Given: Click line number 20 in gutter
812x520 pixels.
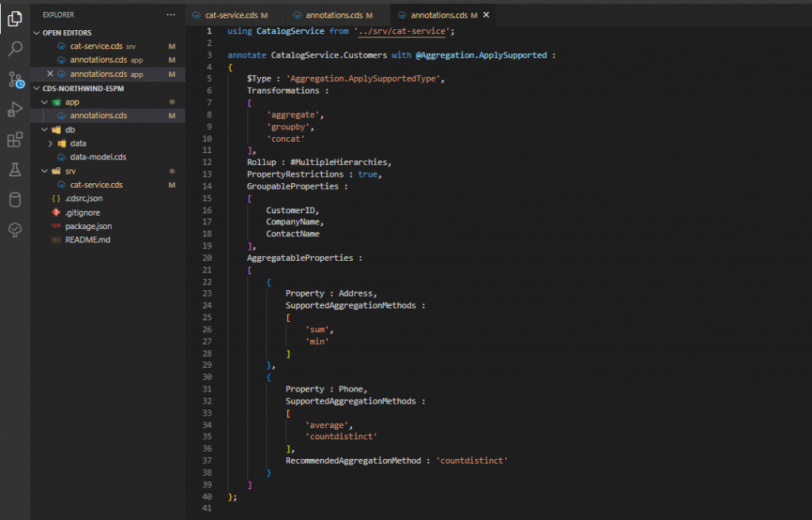Looking at the screenshot, I should pos(207,258).
